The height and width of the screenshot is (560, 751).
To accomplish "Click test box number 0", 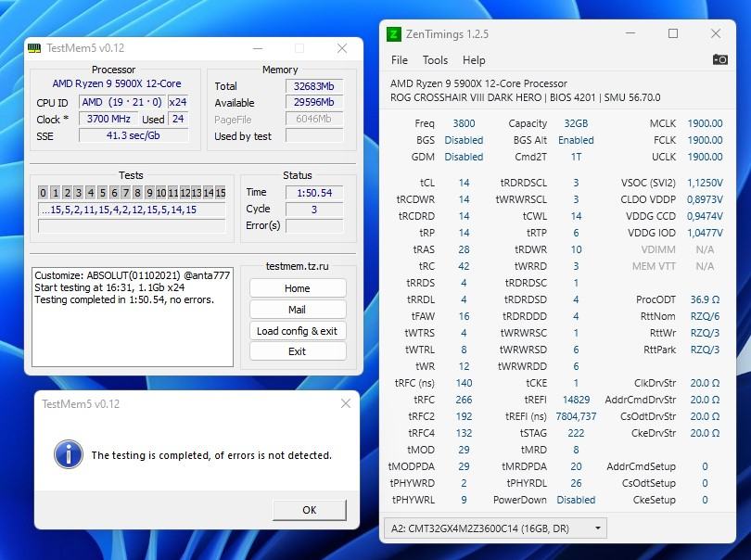I will coord(43,193).
